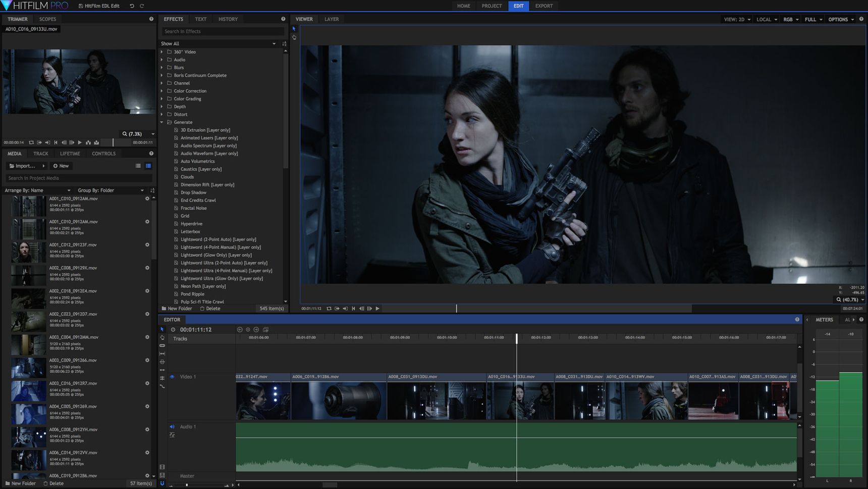
Task: Toggle loop playback in the Trimmer
Action: point(31,142)
